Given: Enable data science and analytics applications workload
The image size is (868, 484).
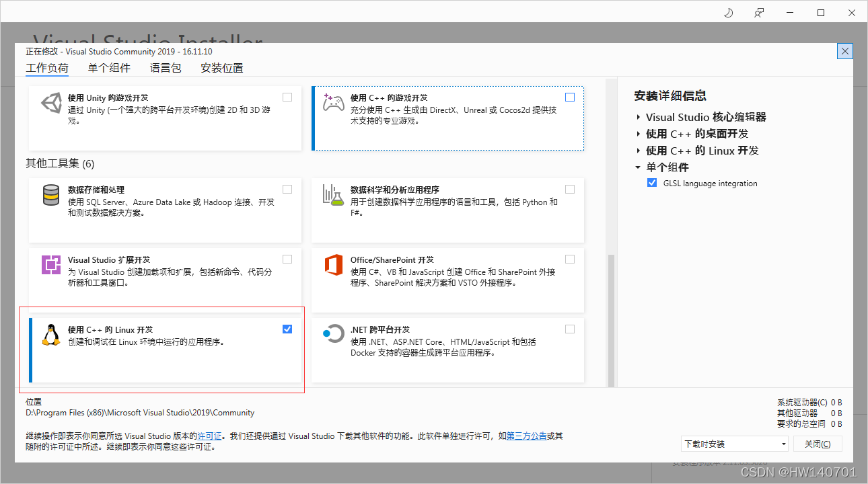Looking at the screenshot, I should point(570,190).
